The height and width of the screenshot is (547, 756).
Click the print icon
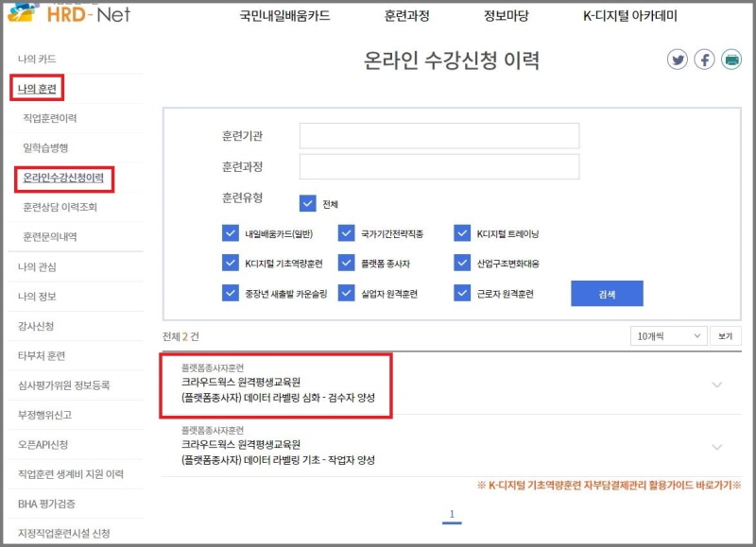tap(732, 59)
